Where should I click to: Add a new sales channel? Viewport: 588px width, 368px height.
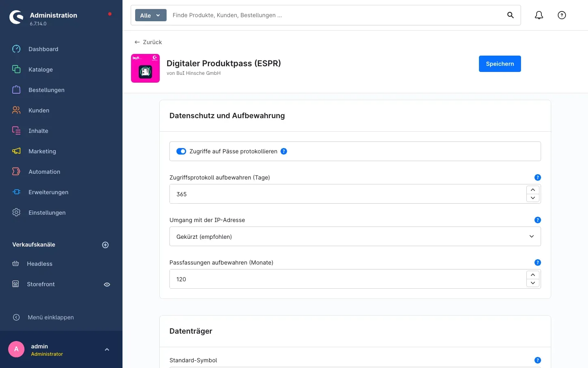pyautogui.click(x=105, y=245)
